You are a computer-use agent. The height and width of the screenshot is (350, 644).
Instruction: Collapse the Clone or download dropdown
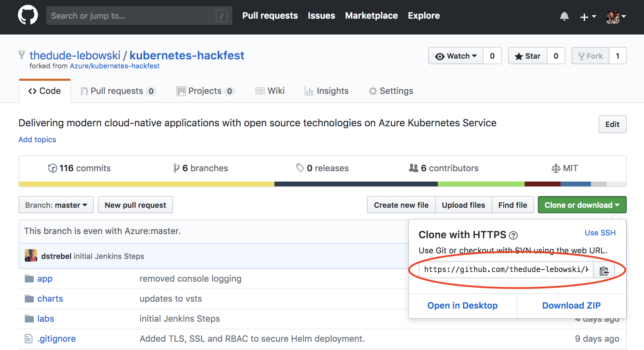(582, 205)
